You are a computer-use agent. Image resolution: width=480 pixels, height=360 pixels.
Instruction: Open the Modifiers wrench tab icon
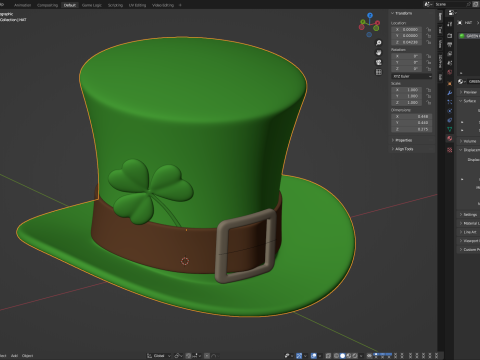pos(450,93)
